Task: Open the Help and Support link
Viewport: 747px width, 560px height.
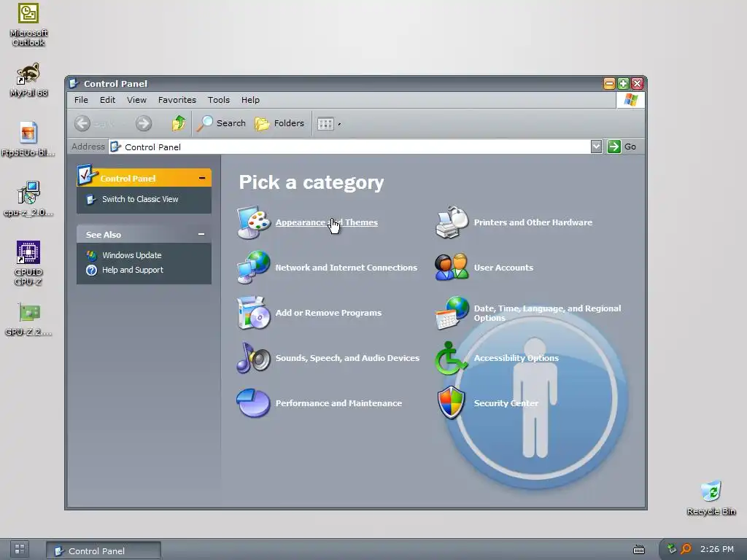Action: pyautogui.click(x=133, y=270)
